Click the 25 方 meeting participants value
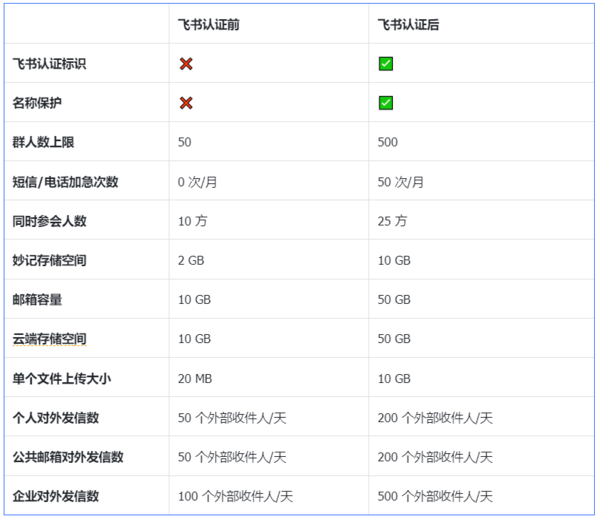This screenshot has width=600, height=519. click(x=392, y=221)
